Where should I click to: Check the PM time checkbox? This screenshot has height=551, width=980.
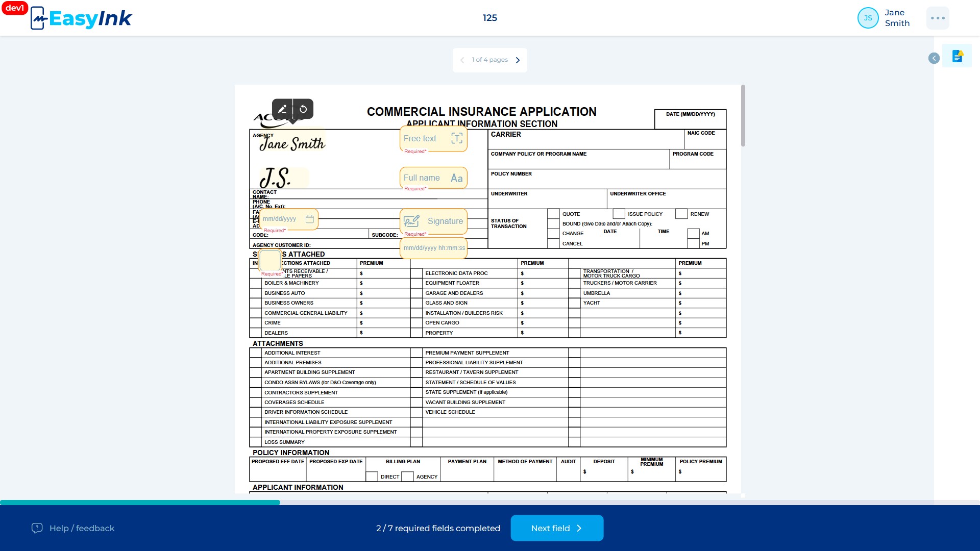pyautogui.click(x=693, y=243)
